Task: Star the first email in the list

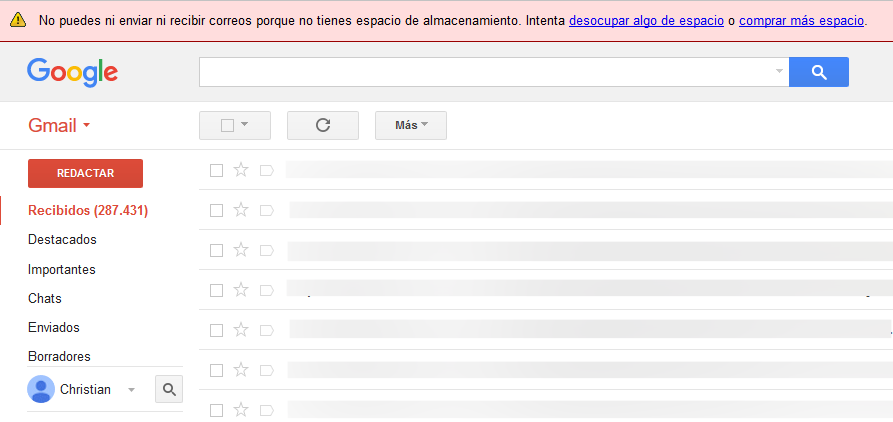Action: [241, 170]
